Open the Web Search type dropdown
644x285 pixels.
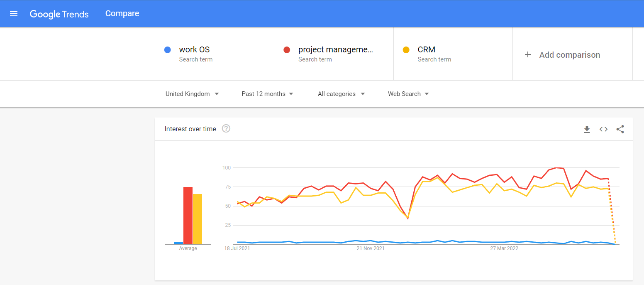coord(408,94)
